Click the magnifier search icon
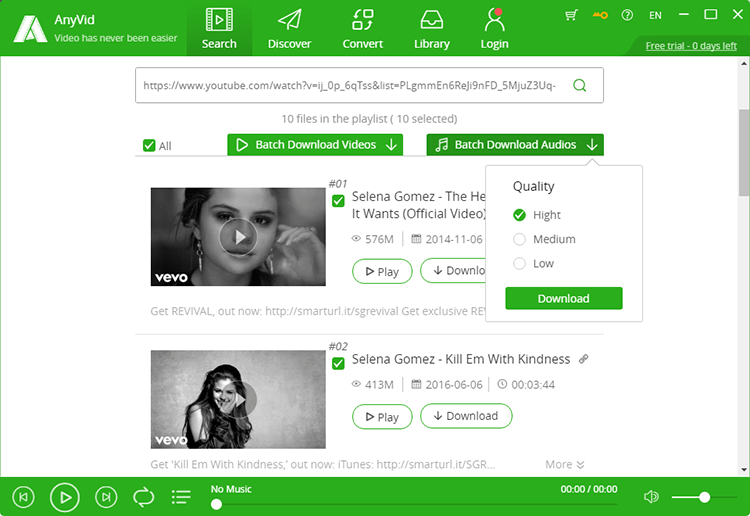 (x=579, y=86)
